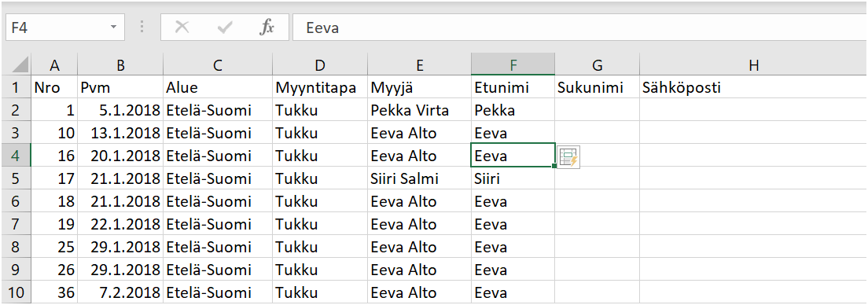Select column B header
The width and height of the screenshot is (868, 305).
[x=120, y=64]
